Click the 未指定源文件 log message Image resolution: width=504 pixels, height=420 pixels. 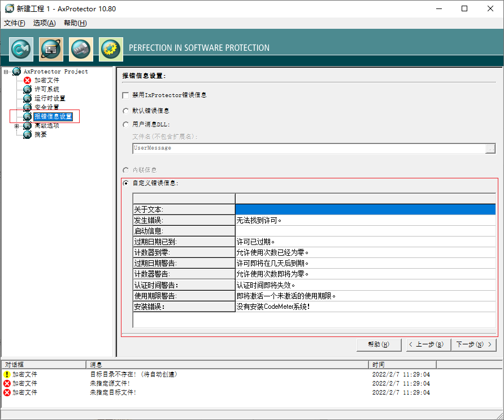click(110, 383)
